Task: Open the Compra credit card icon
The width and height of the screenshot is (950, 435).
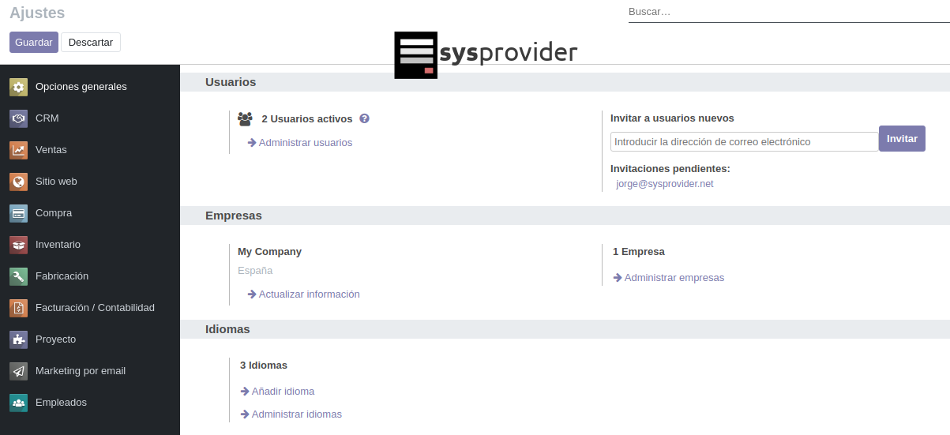Action: [x=18, y=213]
